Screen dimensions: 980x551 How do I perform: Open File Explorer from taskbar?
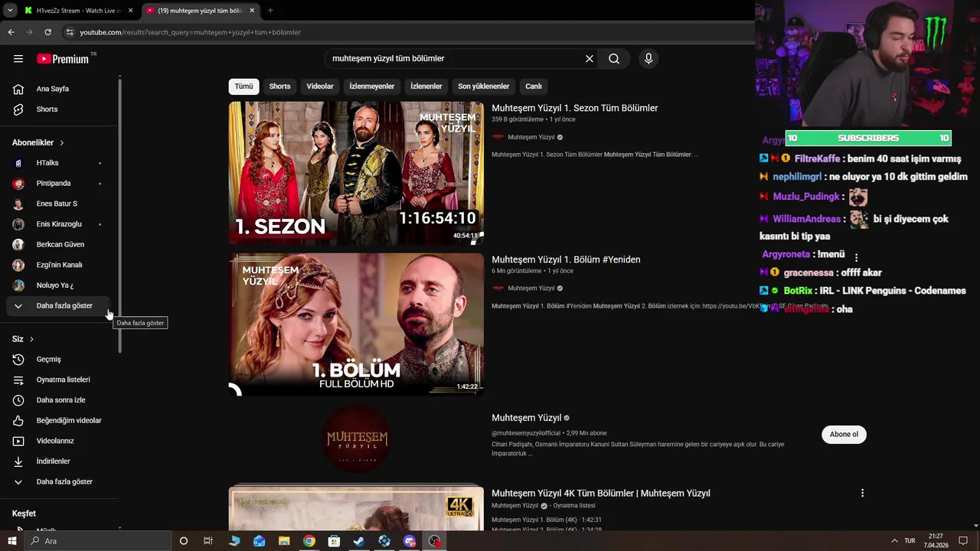coord(283,541)
